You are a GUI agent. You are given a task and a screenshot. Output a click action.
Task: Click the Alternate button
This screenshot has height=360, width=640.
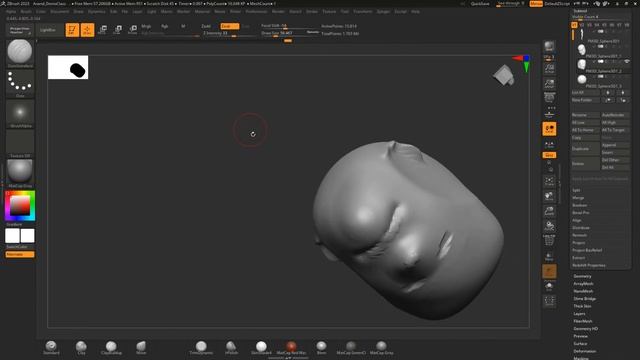point(20,254)
